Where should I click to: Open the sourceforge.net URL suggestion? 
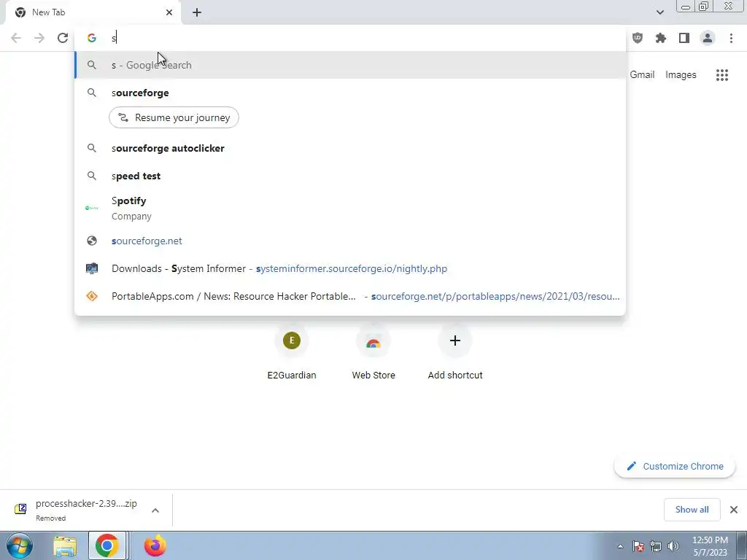[x=350, y=241]
